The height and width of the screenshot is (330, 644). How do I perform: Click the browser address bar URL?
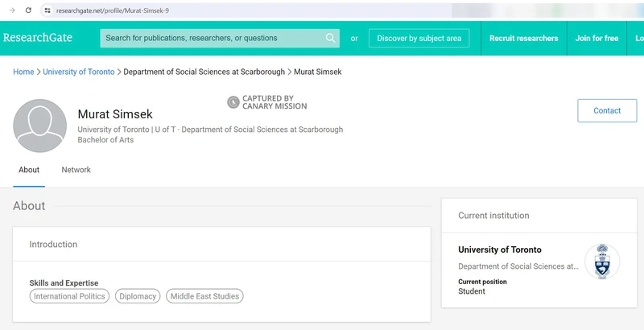tap(113, 10)
